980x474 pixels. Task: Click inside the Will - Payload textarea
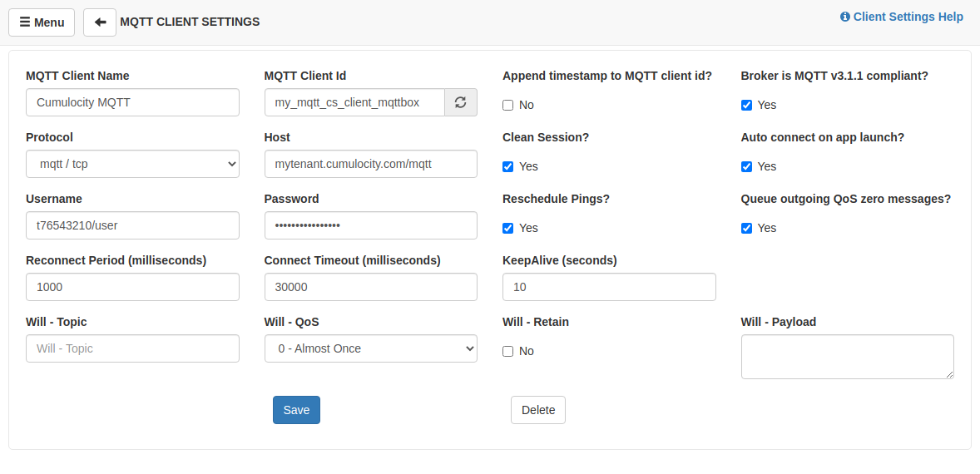(x=848, y=357)
